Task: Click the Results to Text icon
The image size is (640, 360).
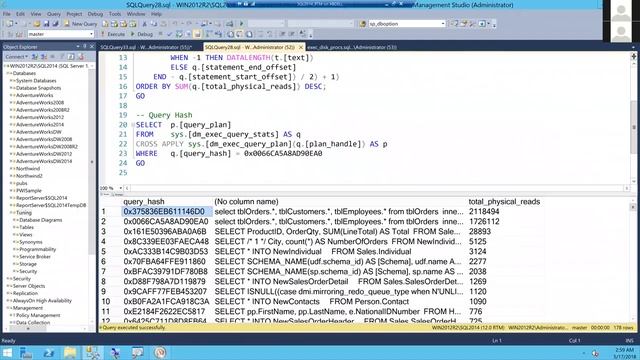Action: (x=231, y=34)
